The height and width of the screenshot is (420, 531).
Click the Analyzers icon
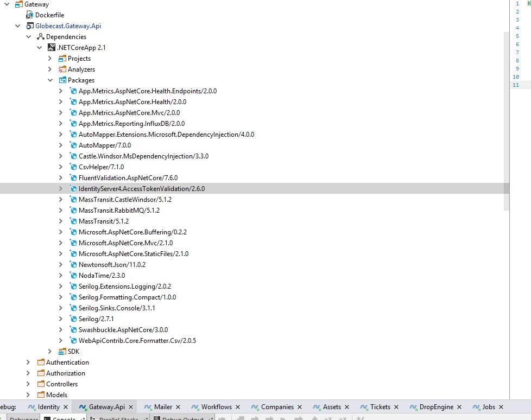[62, 69]
